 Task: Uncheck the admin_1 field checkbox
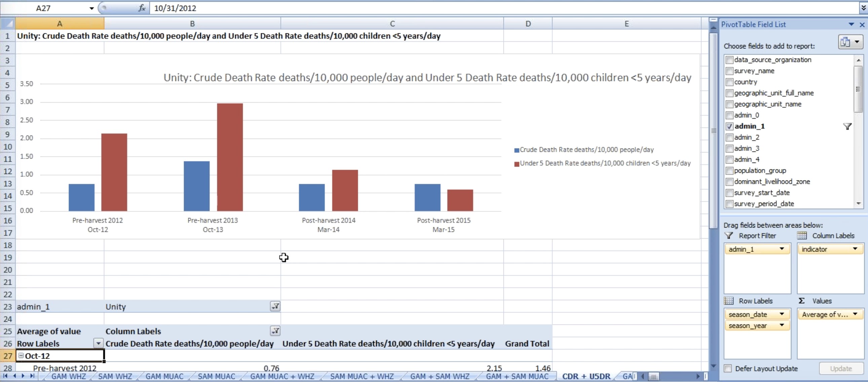(x=729, y=126)
